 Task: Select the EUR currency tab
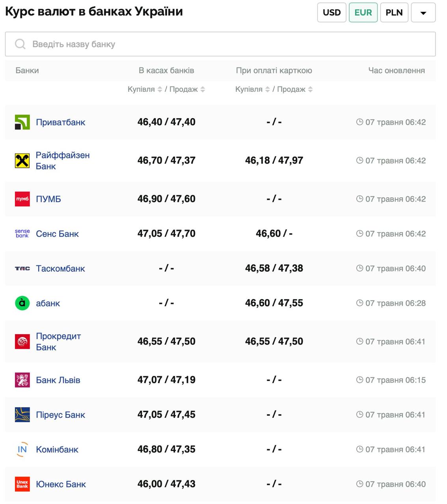[363, 13]
